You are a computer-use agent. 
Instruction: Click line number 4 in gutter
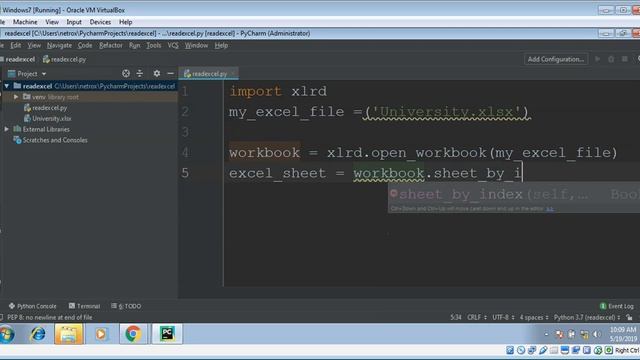pos(185,153)
